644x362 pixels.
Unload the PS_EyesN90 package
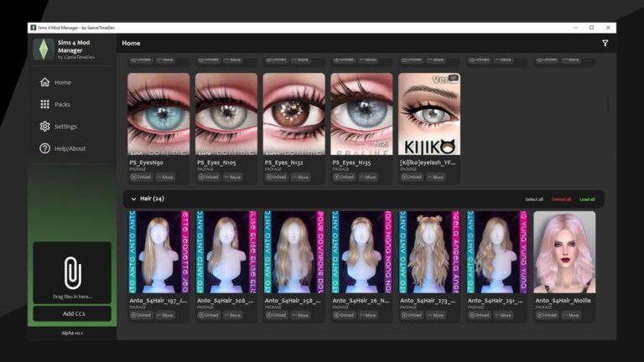click(140, 177)
